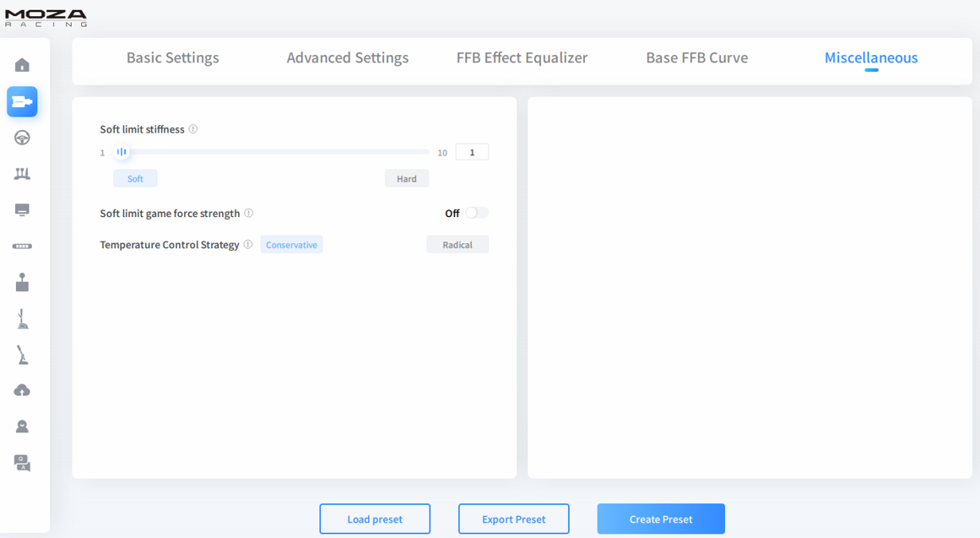Open the sequential shifter lever icon
The width and height of the screenshot is (980, 538).
(x=23, y=318)
